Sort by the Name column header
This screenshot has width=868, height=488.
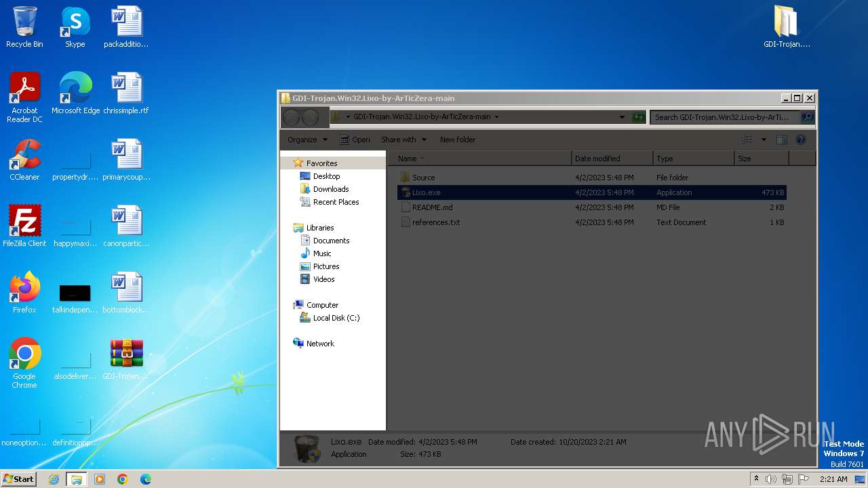pos(480,159)
